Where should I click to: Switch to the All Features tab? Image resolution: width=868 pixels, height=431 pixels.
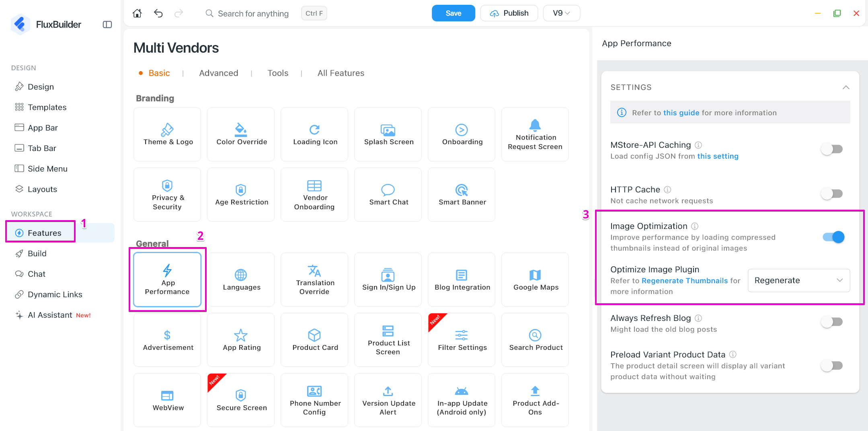[341, 73]
